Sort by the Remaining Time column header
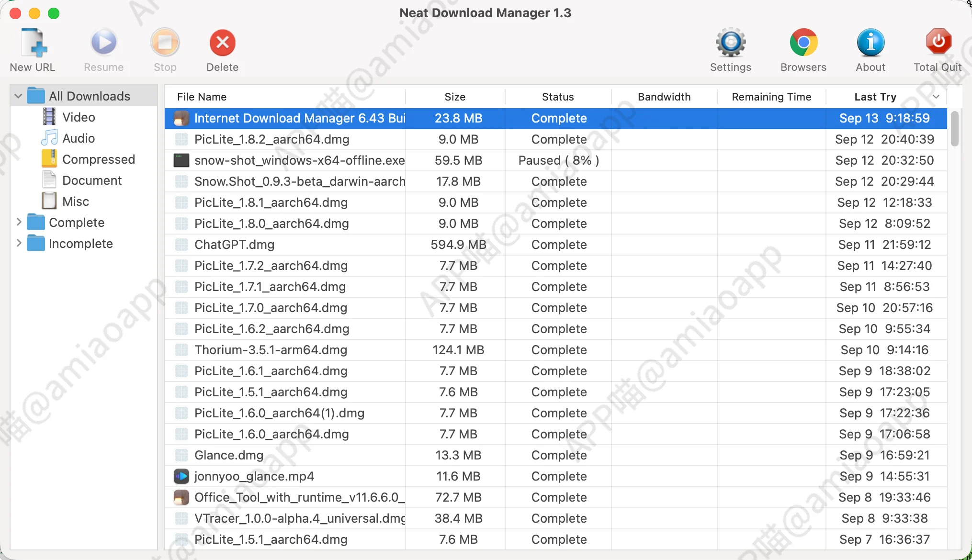 (771, 97)
